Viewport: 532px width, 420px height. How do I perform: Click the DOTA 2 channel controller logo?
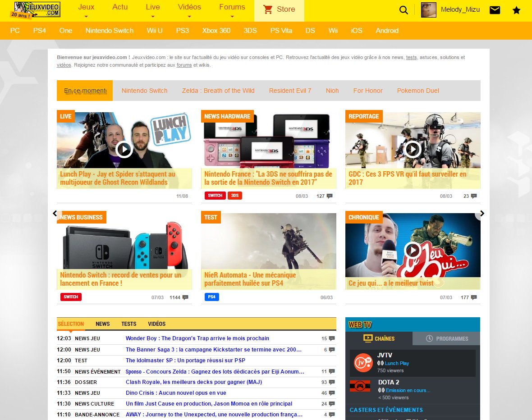click(360, 386)
